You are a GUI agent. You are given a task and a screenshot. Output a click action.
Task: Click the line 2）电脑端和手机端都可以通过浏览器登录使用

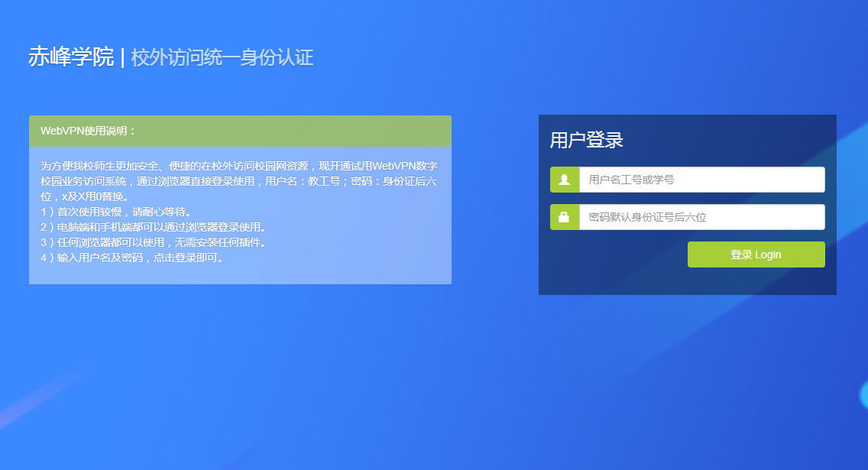[x=154, y=227]
